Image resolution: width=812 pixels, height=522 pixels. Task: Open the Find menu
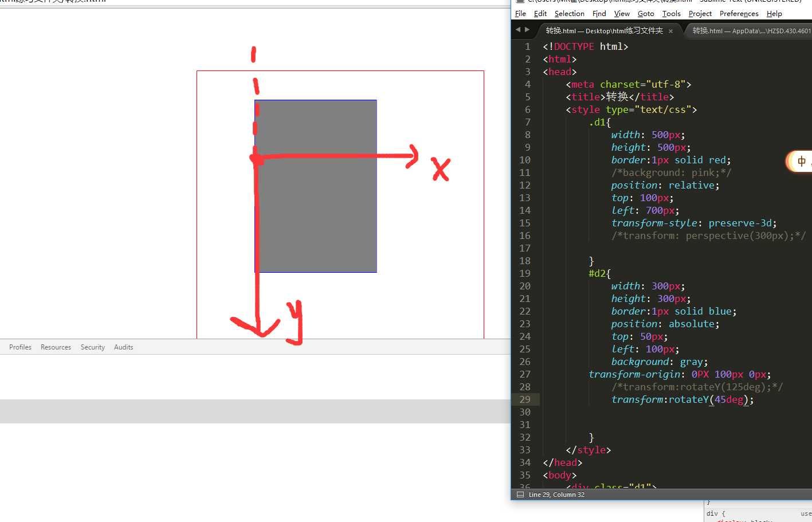(599, 14)
